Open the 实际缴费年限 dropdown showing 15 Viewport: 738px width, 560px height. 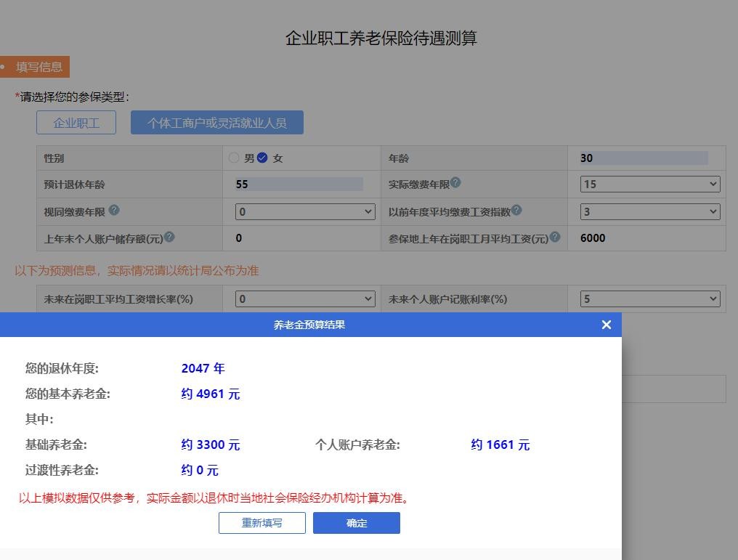tap(648, 184)
